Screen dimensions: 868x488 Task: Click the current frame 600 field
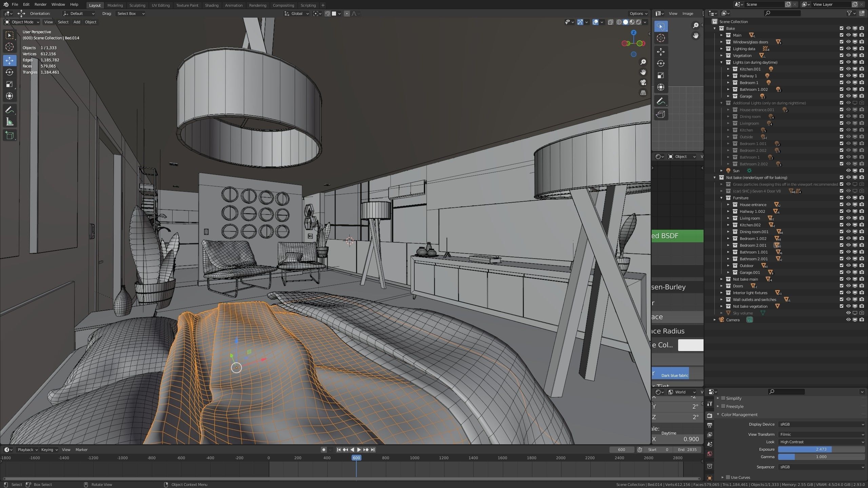622,450
